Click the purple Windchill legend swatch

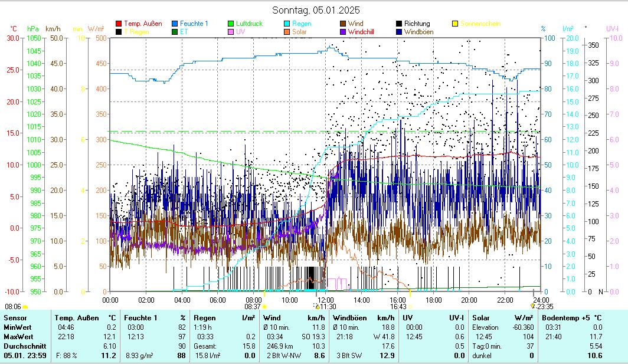pos(343,32)
